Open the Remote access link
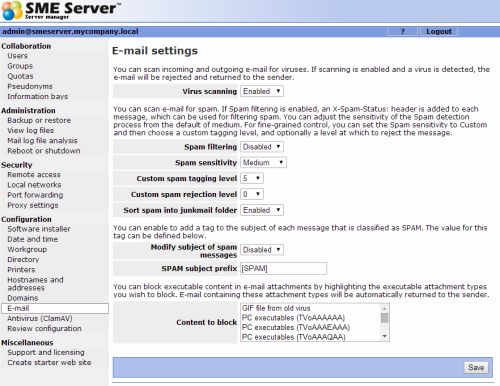Image resolution: width=500 pixels, height=386 pixels. (x=34, y=175)
